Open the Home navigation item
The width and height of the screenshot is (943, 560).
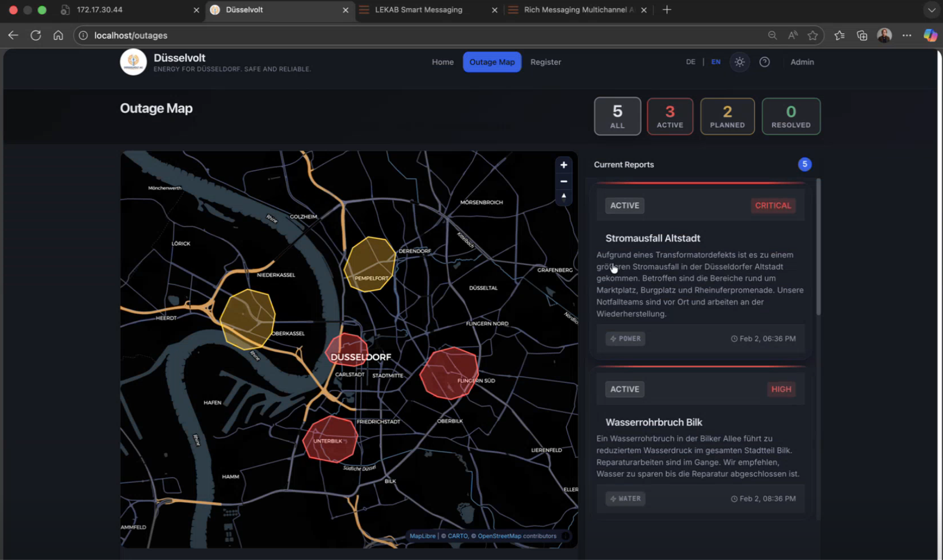coord(443,62)
